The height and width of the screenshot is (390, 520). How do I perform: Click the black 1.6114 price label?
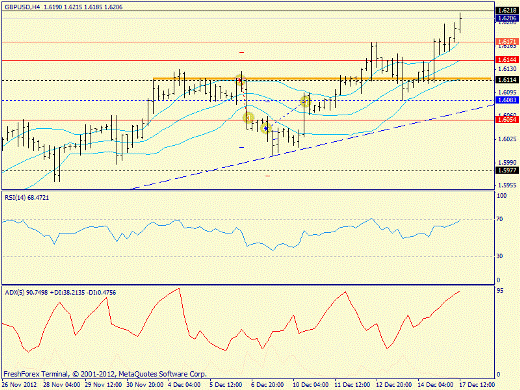pos(507,80)
